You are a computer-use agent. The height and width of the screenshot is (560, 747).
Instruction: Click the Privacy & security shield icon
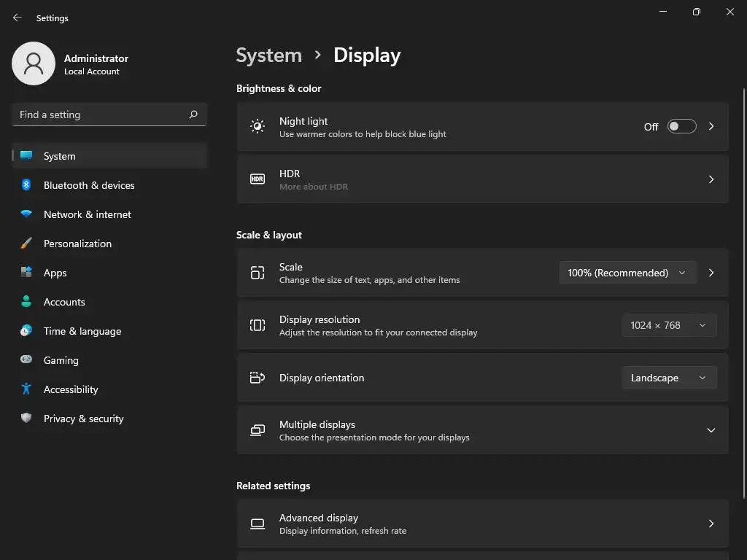coord(26,419)
